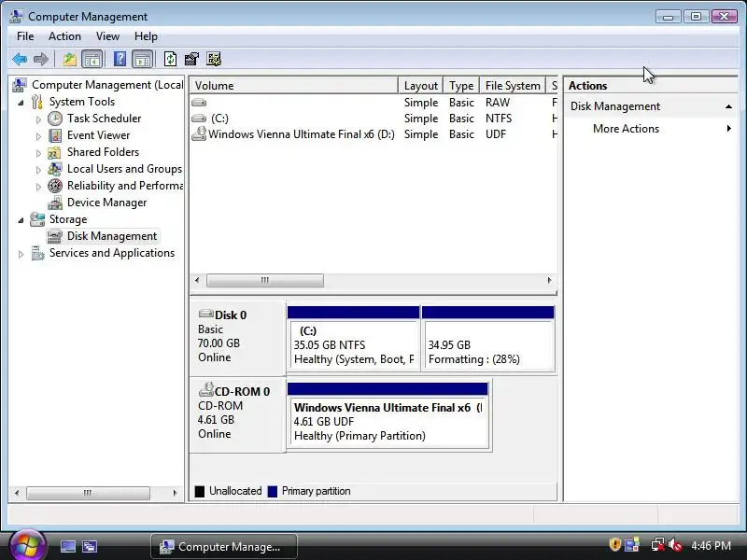Image resolution: width=747 pixels, height=560 pixels.
Task: Sort by the Type column header
Action: 461,86
